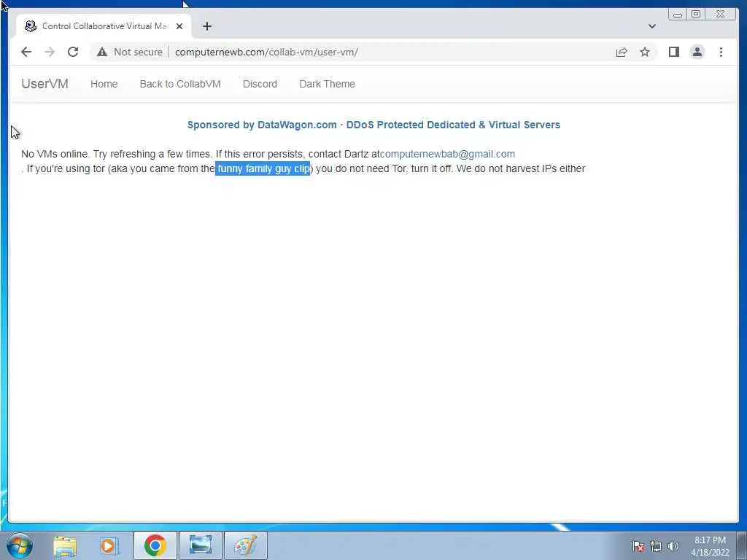Click the Show desktop strip
This screenshot has width=747, height=560.
[x=742, y=546]
